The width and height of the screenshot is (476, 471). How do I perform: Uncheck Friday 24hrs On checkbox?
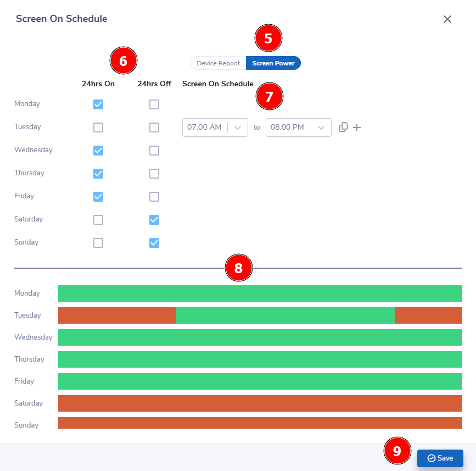[98, 197]
